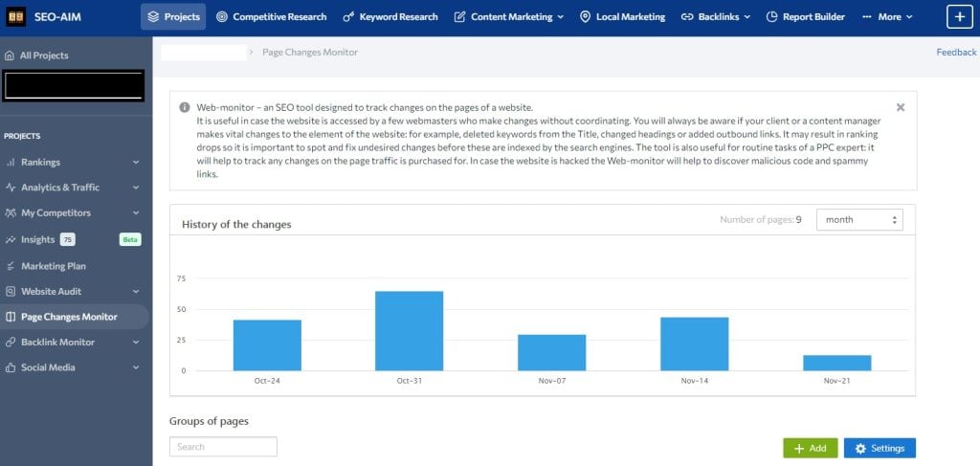Click the Add button
The image size is (980, 466).
click(810, 449)
